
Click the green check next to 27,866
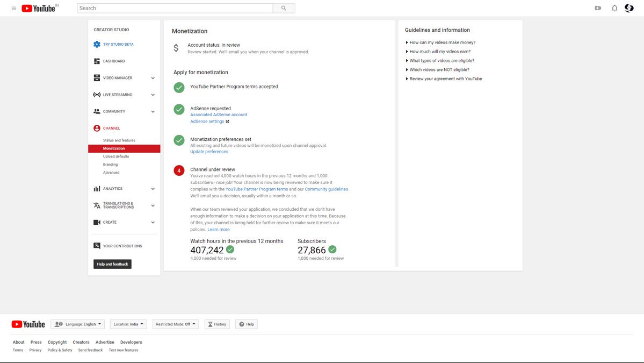pyautogui.click(x=332, y=249)
